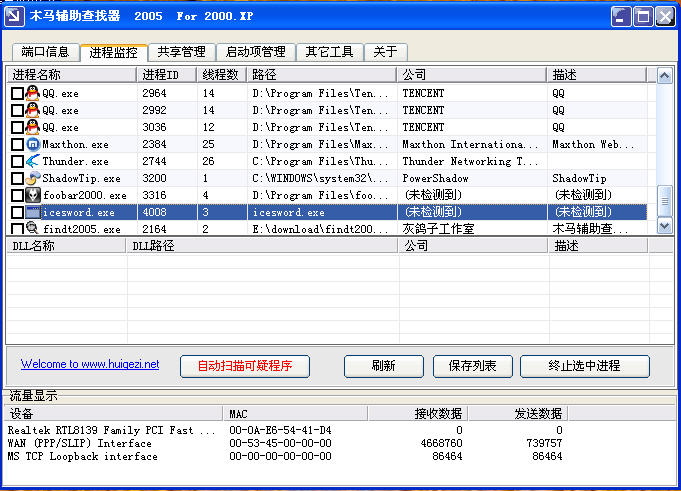This screenshot has height=491, width=681.
Task: Toggle the Thunder.exe row checkbox
Action: [x=17, y=162]
